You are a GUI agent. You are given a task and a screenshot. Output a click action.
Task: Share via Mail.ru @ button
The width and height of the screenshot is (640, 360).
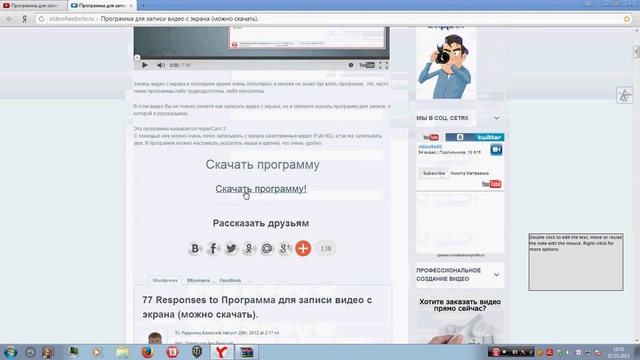tap(267, 248)
